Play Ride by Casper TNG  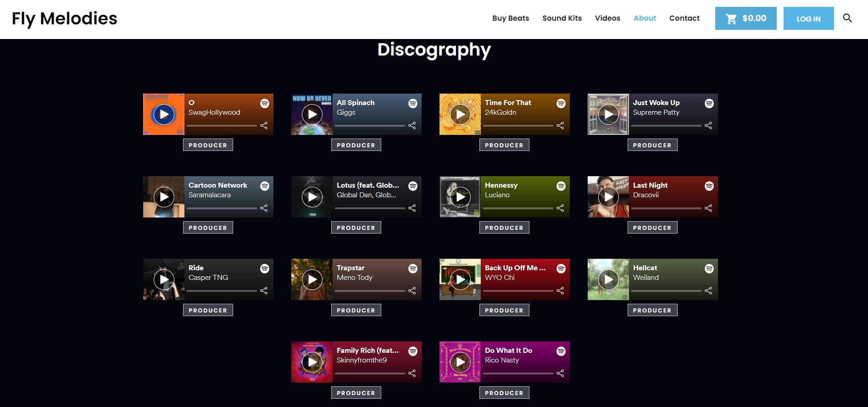(x=164, y=279)
